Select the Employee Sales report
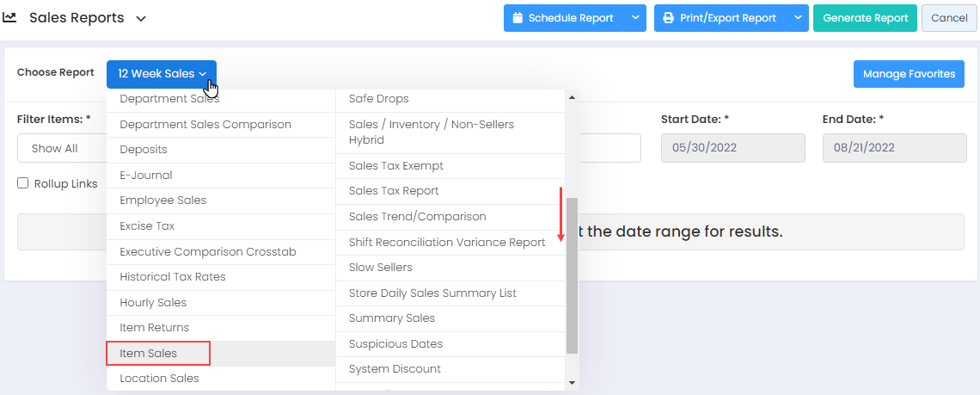 click(221, 201)
